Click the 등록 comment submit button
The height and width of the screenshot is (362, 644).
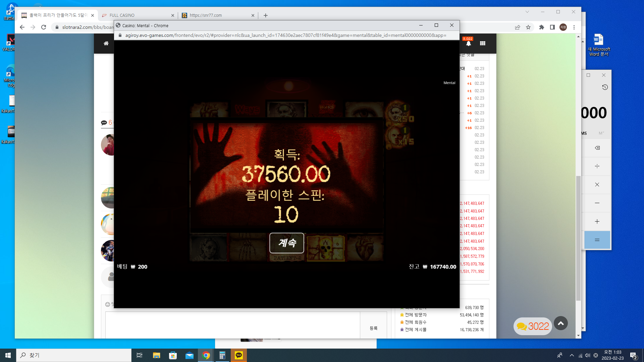(374, 328)
